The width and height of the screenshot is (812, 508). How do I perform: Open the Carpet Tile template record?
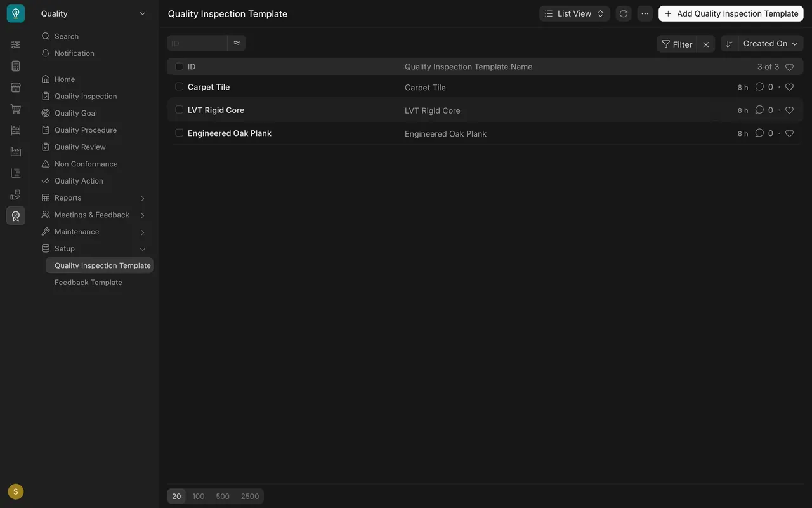coord(209,87)
